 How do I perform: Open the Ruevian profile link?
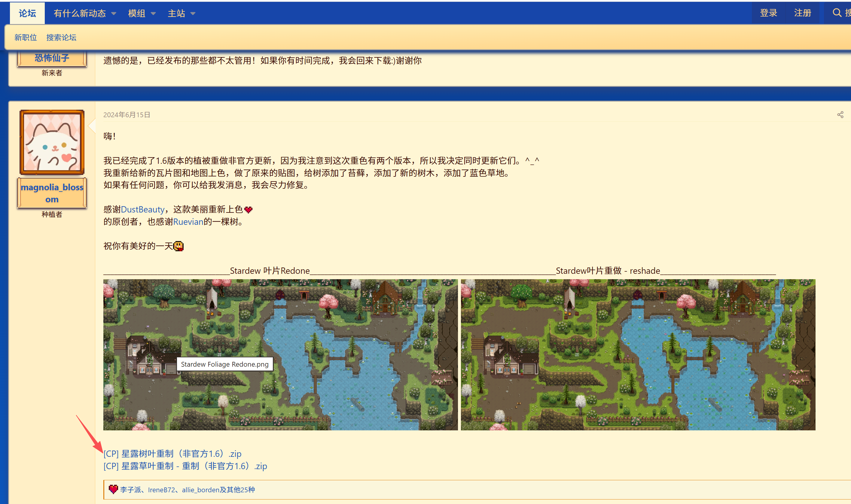pos(188,222)
